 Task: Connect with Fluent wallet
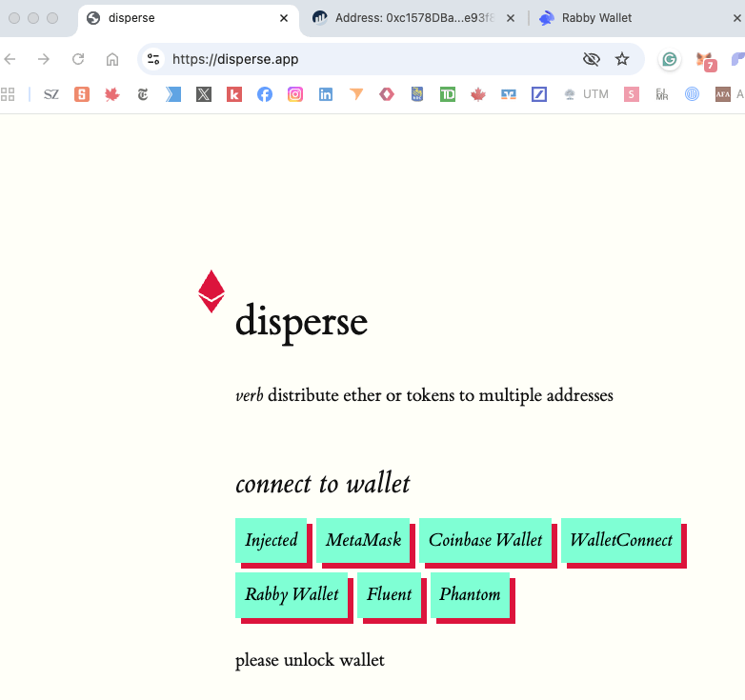tap(389, 595)
